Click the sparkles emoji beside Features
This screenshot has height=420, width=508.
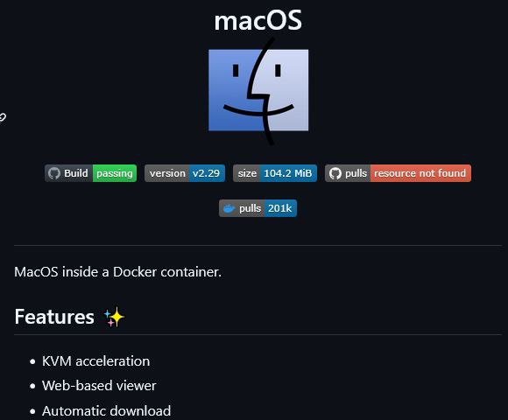(x=114, y=317)
